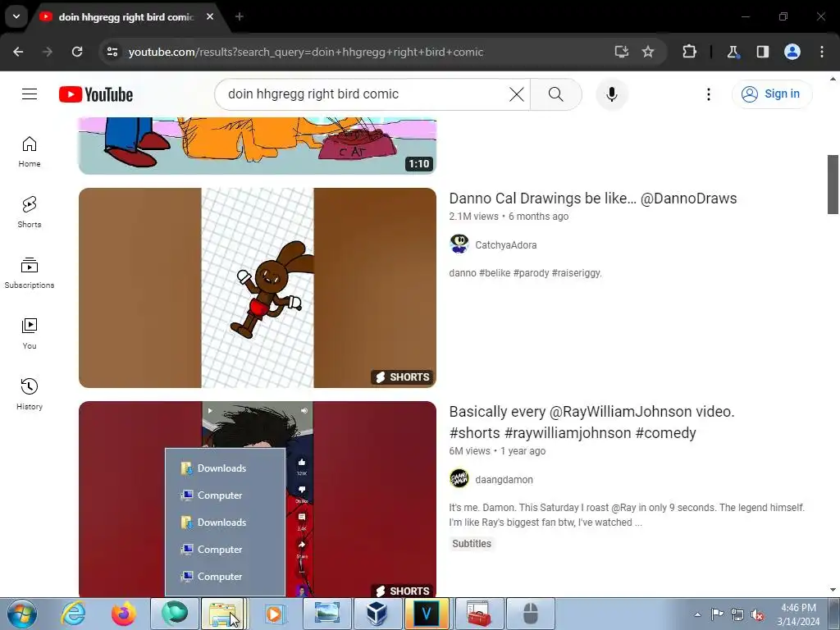Viewport: 840px width, 630px height.
Task: Launch Firefox from the taskbar
Action: (x=124, y=614)
